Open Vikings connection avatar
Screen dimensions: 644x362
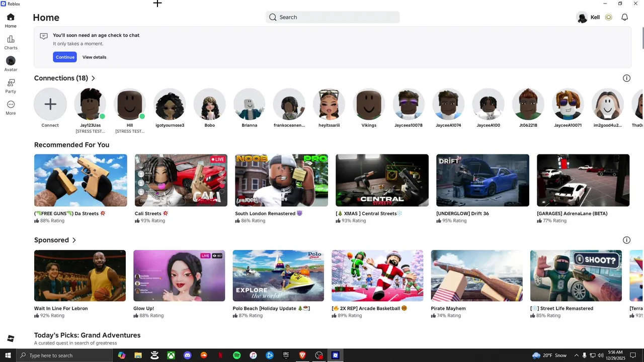click(x=369, y=104)
